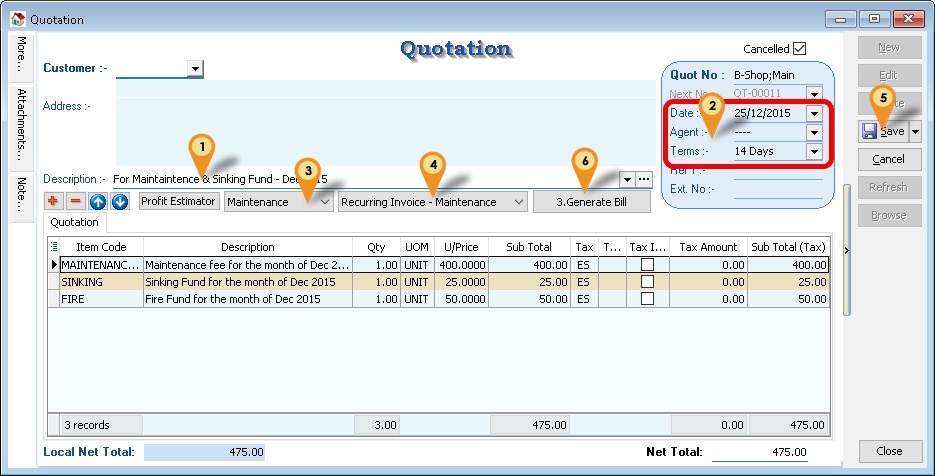This screenshot has height=476, width=935.
Task: Click the ellipsis button beside Description field
Action: pos(644,179)
